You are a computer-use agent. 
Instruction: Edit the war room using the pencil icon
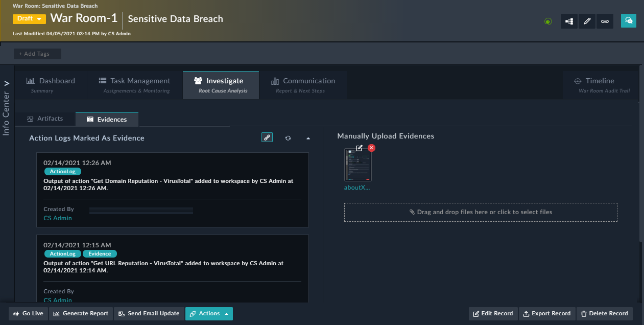(x=587, y=21)
